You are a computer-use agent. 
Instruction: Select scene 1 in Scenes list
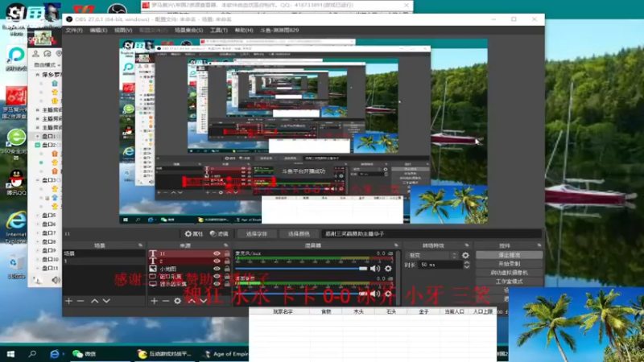104,261
